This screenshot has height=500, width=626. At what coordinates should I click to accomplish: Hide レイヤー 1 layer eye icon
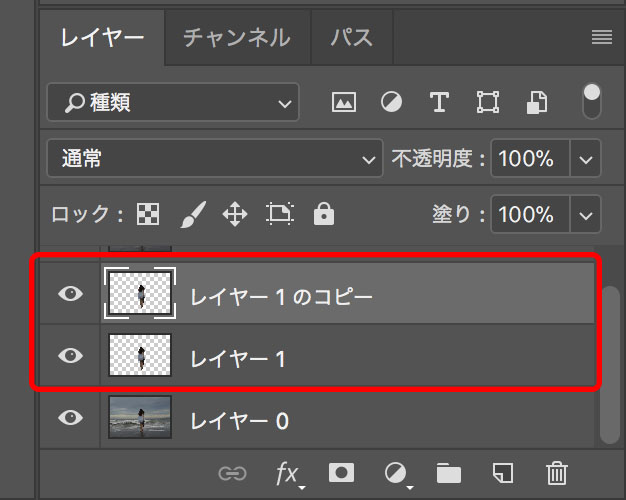[x=70, y=355]
